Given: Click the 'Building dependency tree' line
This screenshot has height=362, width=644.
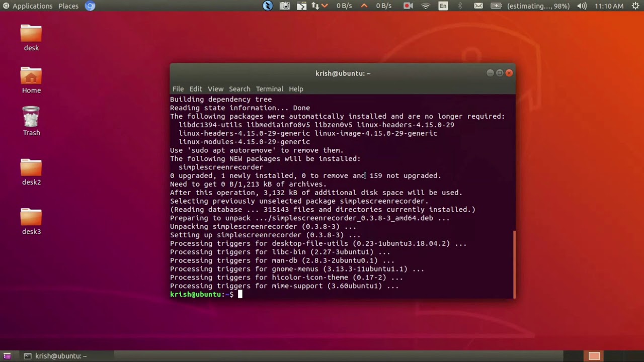Looking at the screenshot, I should click(221, 100).
